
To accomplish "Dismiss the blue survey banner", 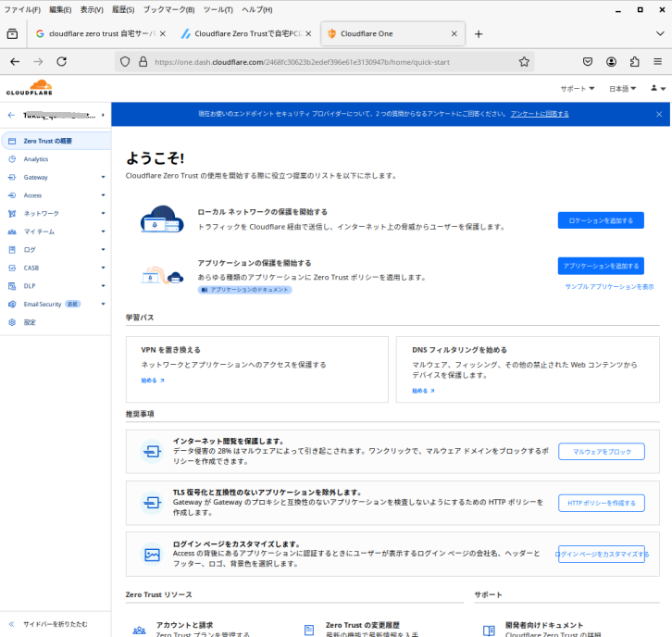I will point(659,114).
